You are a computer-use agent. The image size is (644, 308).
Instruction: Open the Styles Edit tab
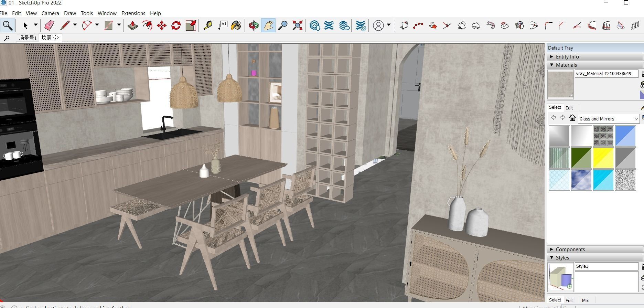coord(569,300)
